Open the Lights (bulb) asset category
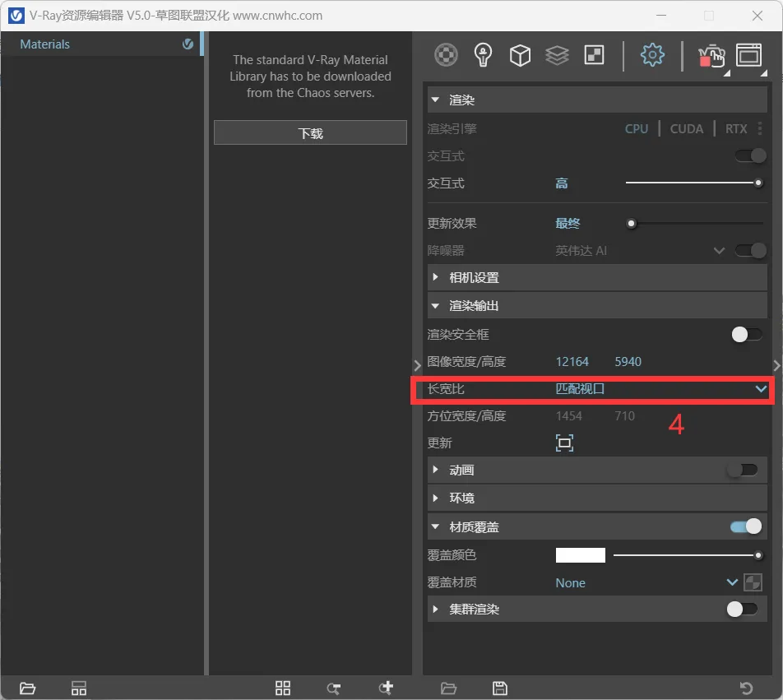This screenshot has width=783, height=700. tap(483, 55)
